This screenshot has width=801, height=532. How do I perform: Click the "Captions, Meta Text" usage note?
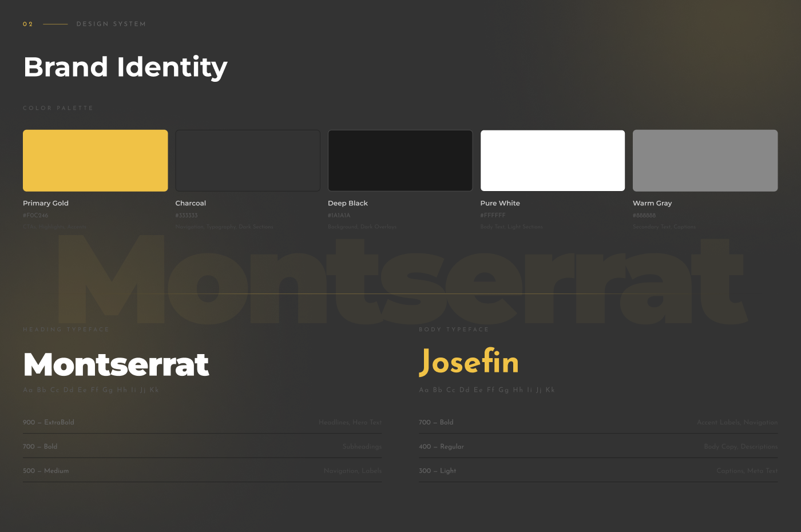747,471
